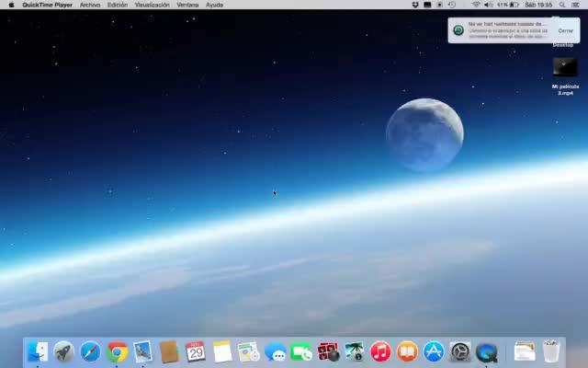
Task: Open Finder from the Dock
Action: pyautogui.click(x=37, y=351)
